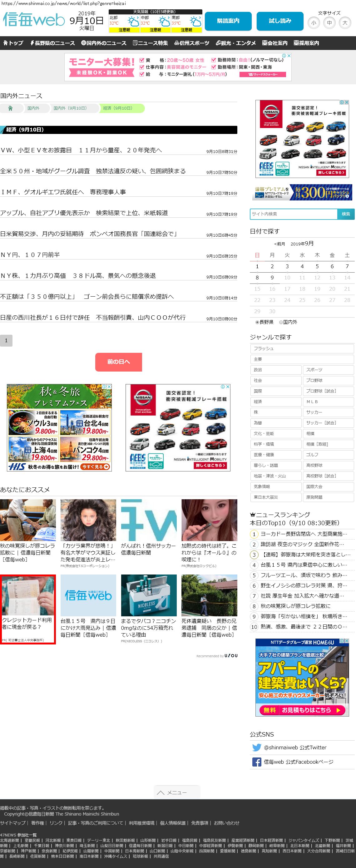Click the 前の日へ button
This screenshot has width=356, height=868.
point(119,362)
